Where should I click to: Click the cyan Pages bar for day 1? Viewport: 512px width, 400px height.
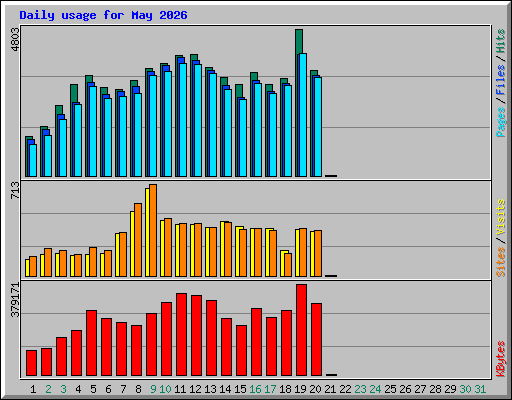tap(33, 160)
